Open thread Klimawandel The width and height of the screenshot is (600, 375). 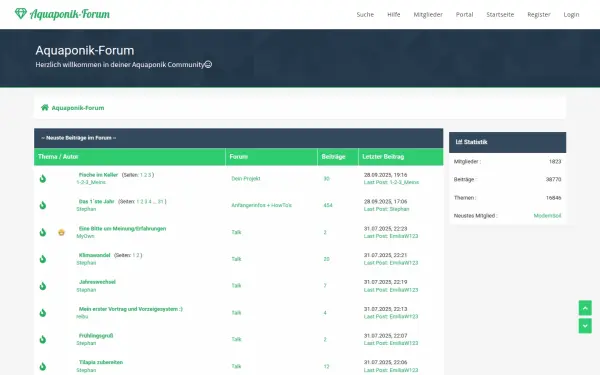(x=95, y=255)
